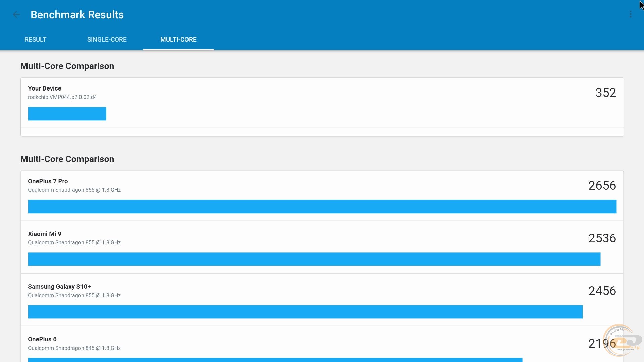
Task: Click the Xiaomi Mi 9 score bar
Action: pos(314,259)
